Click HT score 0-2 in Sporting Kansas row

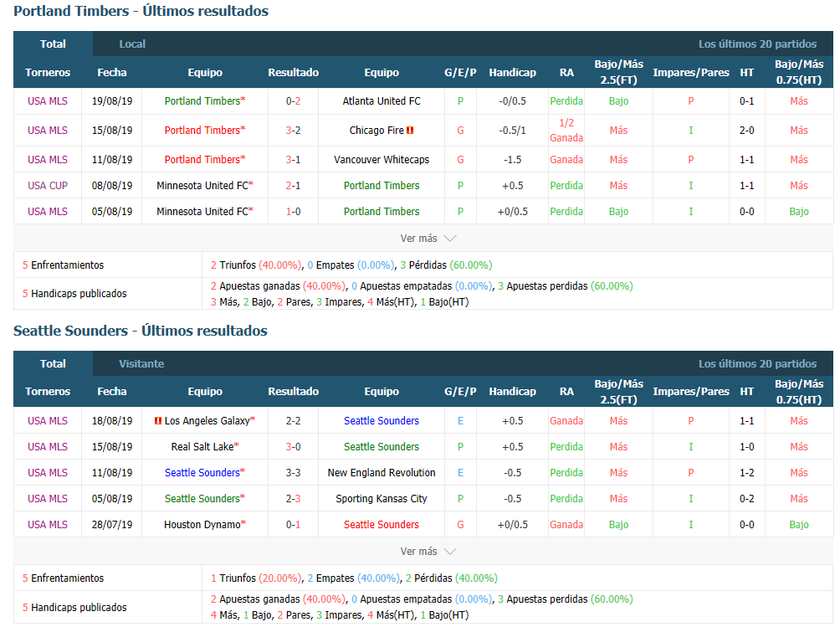747,499
